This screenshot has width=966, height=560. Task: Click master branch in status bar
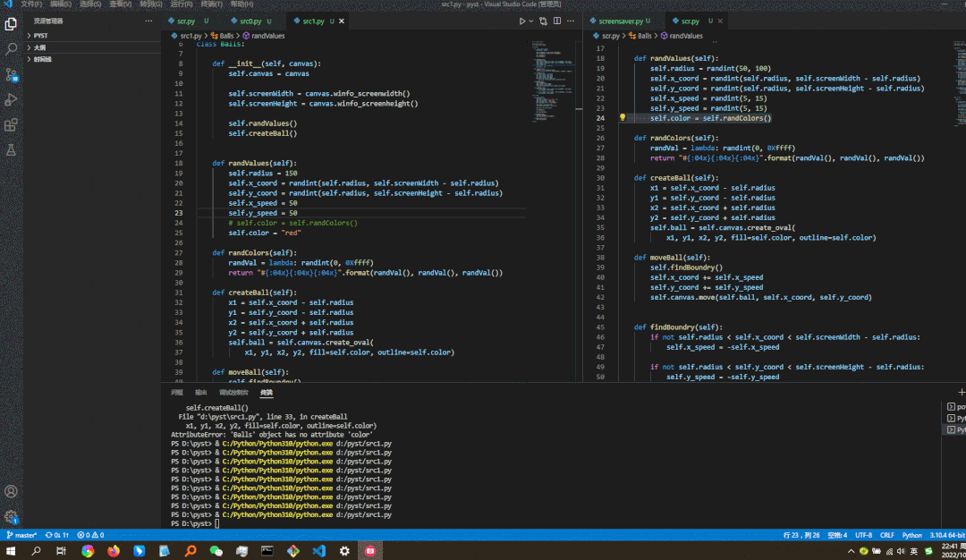click(21, 535)
